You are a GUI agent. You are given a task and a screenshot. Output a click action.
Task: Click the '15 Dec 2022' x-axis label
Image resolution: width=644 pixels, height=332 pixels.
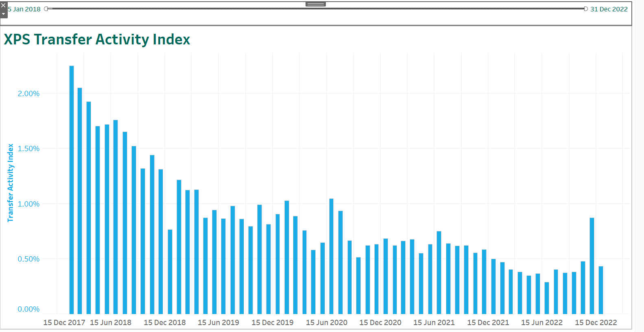tap(596, 323)
